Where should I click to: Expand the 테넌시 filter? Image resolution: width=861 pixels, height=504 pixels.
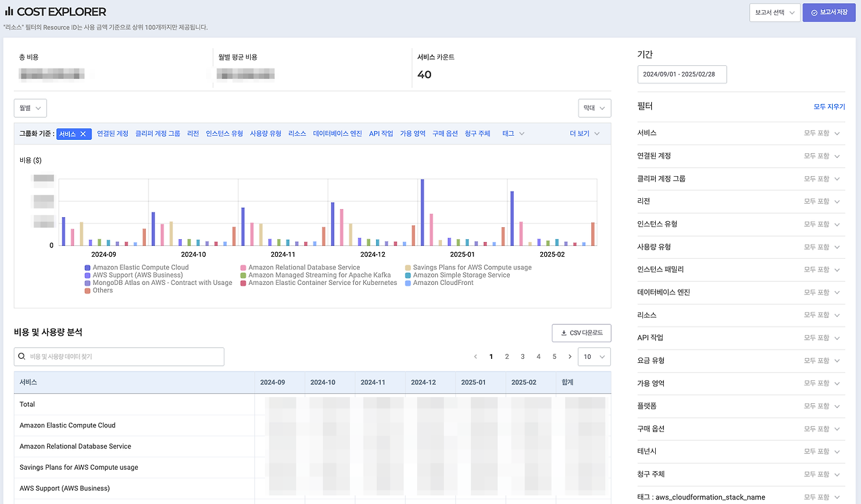coord(741,452)
